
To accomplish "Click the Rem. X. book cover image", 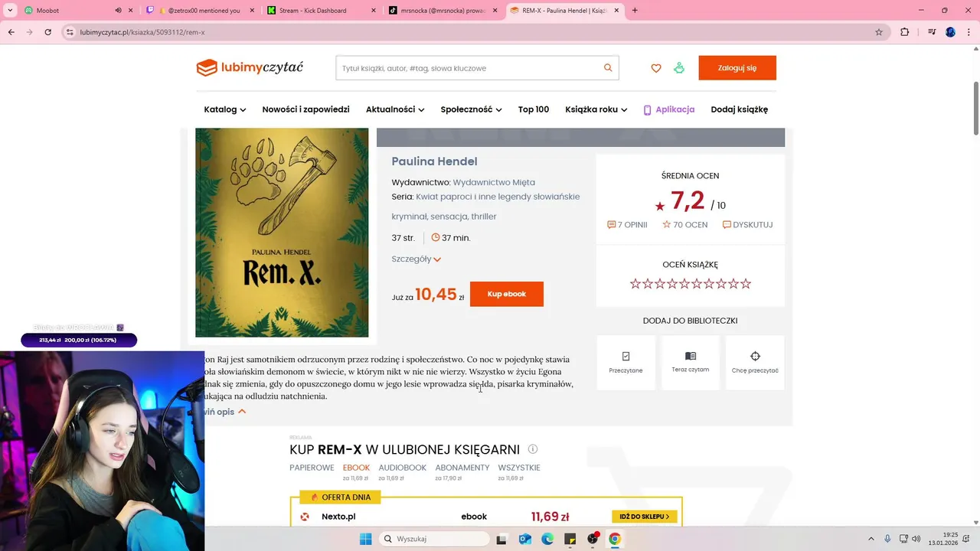I will (x=282, y=233).
